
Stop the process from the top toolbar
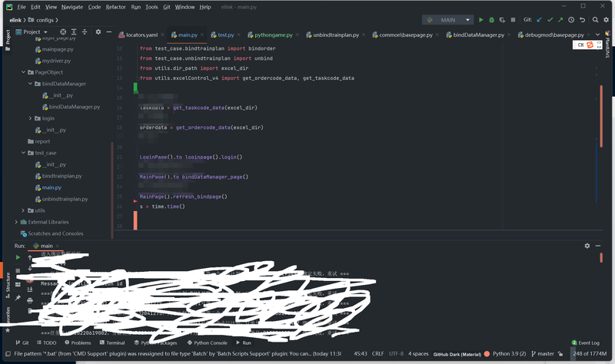pyautogui.click(x=513, y=20)
